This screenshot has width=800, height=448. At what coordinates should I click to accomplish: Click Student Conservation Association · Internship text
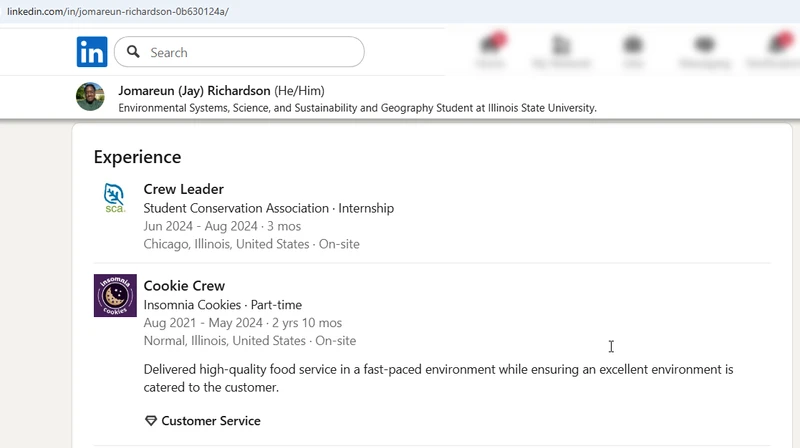(x=268, y=208)
